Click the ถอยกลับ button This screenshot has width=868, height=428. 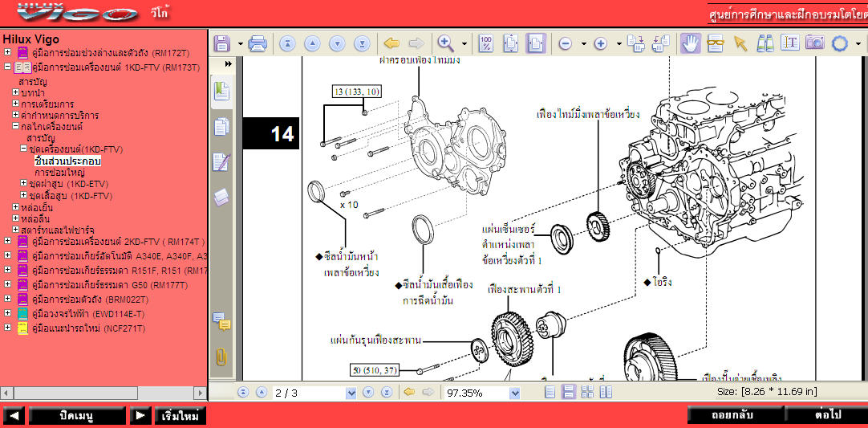tap(733, 415)
